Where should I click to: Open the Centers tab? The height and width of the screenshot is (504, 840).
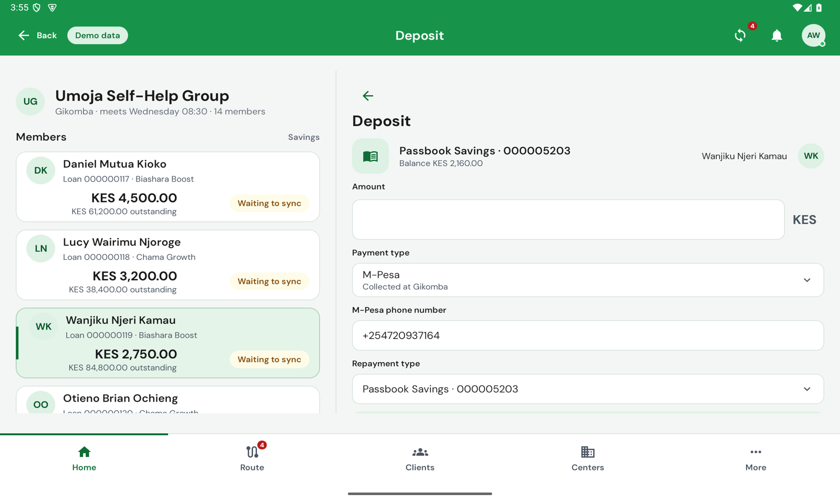pyautogui.click(x=588, y=458)
